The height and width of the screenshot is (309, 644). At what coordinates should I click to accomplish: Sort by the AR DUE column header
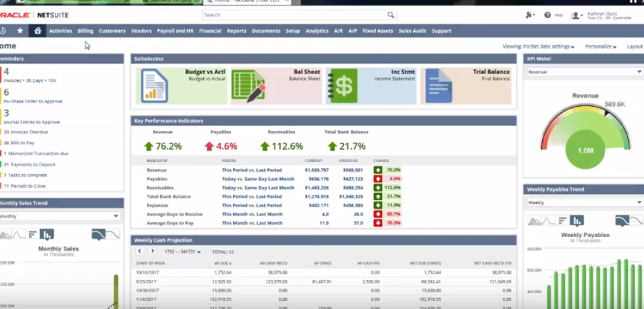pos(223,263)
